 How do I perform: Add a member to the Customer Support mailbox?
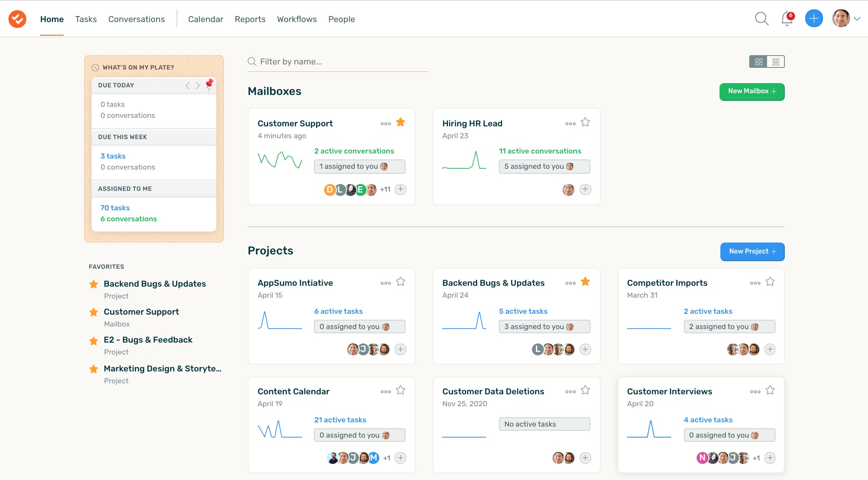(x=400, y=190)
